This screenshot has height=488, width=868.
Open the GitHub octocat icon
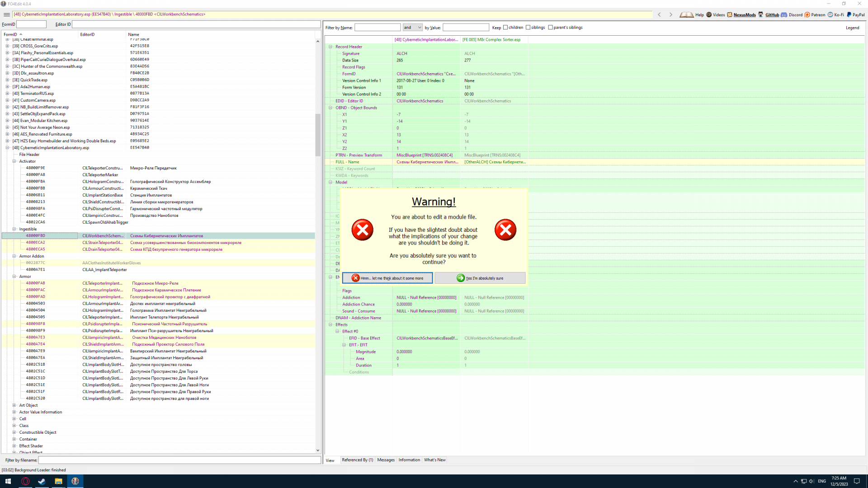[x=761, y=15]
